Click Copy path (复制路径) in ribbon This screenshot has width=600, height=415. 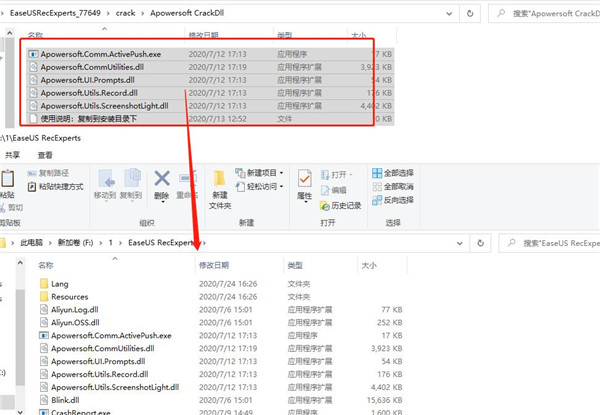(x=48, y=173)
